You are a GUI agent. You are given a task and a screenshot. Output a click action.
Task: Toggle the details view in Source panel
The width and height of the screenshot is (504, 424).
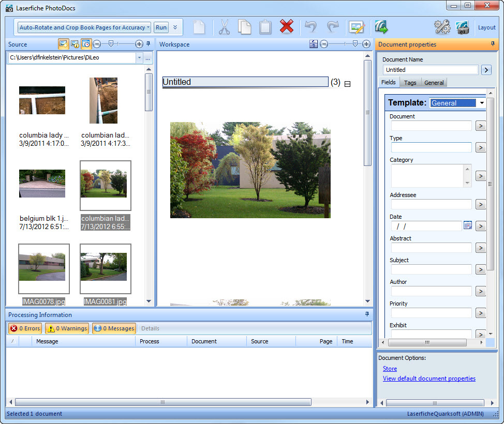[x=75, y=44]
